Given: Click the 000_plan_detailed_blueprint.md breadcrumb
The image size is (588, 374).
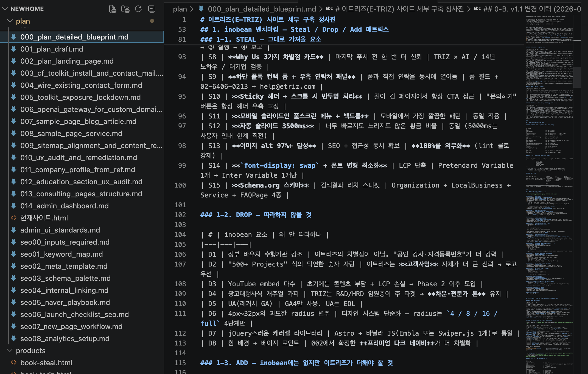Looking at the screenshot, I should point(262,9).
